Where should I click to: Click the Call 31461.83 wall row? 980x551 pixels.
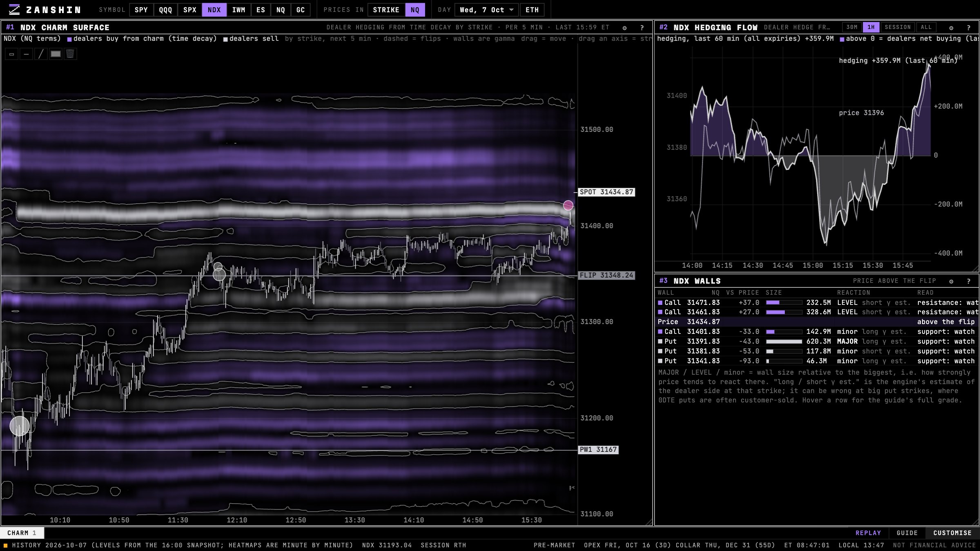click(x=817, y=312)
